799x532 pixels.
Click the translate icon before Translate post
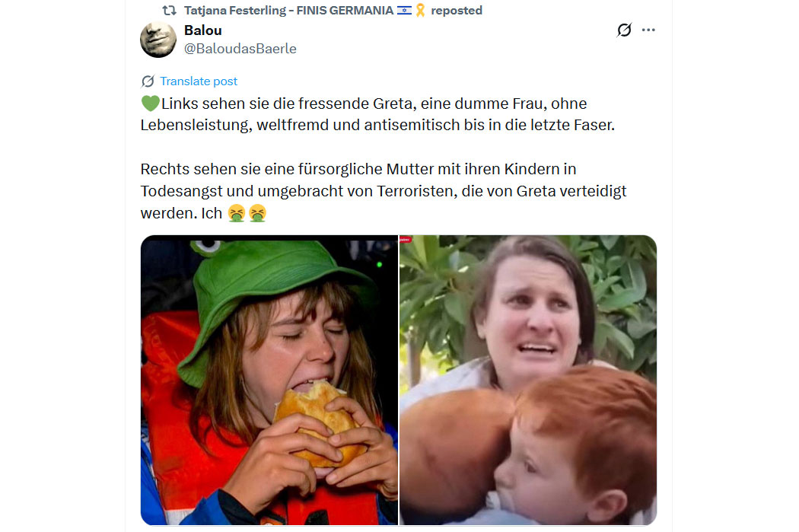[x=148, y=81]
